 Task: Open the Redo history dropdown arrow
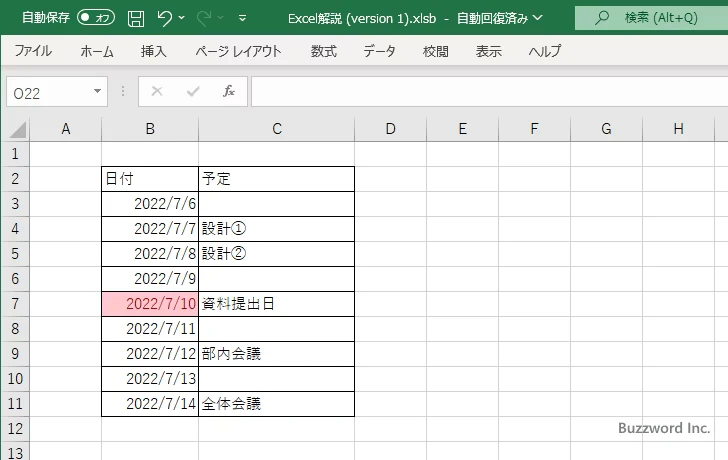pyautogui.click(x=221, y=18)
